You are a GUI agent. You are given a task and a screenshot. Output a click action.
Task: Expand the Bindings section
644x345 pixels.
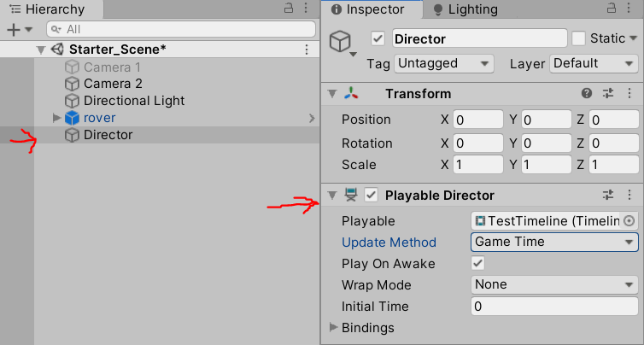333,327
